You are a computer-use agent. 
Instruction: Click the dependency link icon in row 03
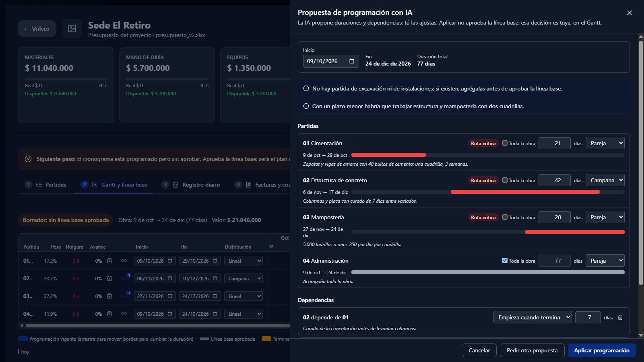(124, 296)
